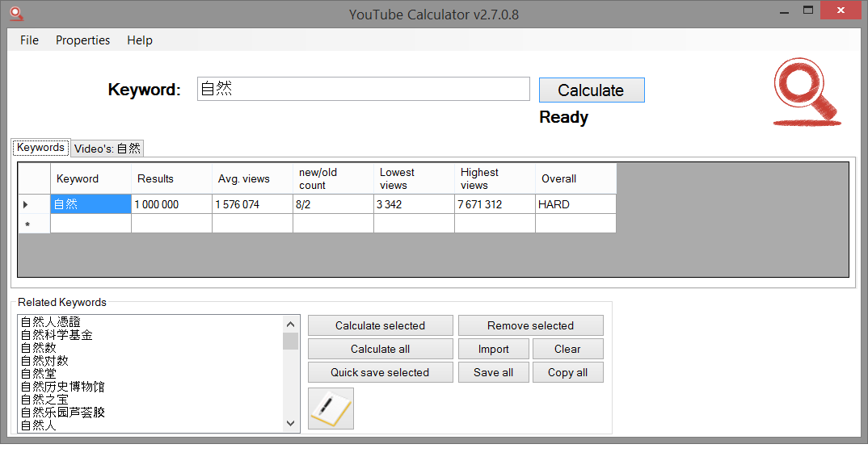868x461 pixels.
Task: Click the Highest views column header
Action: [495, 178]
